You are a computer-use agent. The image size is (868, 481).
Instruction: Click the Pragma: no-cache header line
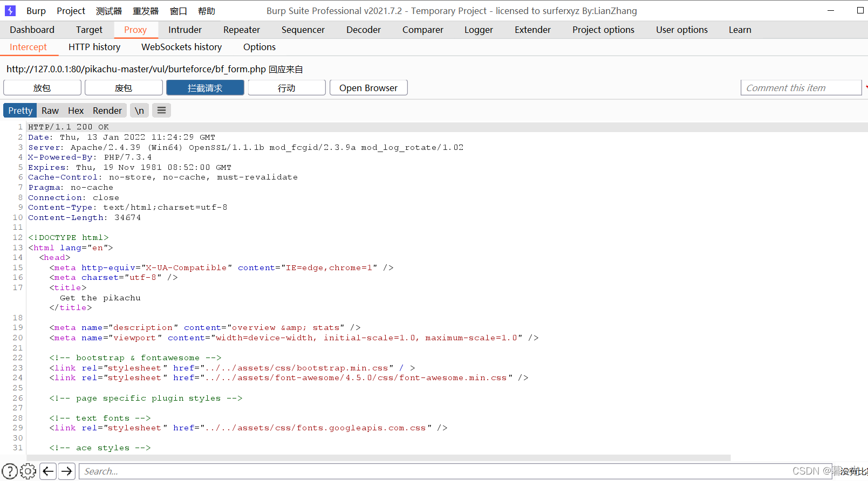tap(71, 188)
